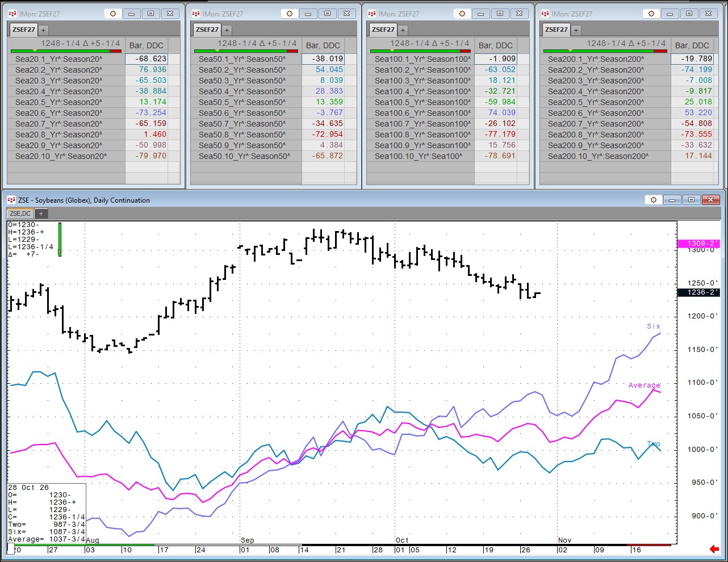
Task: Click the blue Two curve label on the chart
Action: coord(654,444)
